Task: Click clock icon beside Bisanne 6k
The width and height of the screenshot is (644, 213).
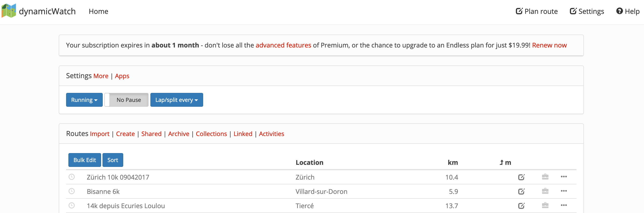Action: (72, 191)
